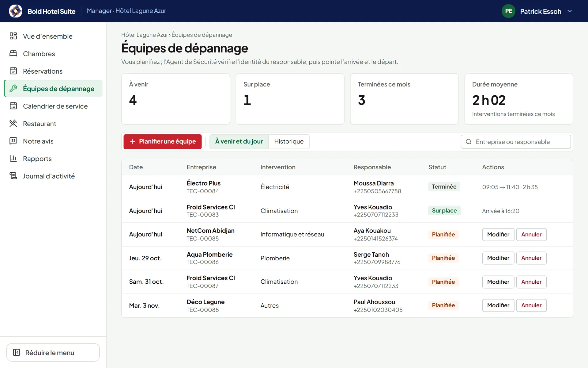Click the Bold Hotel Suite logo
588x368 pixels.
16,11
